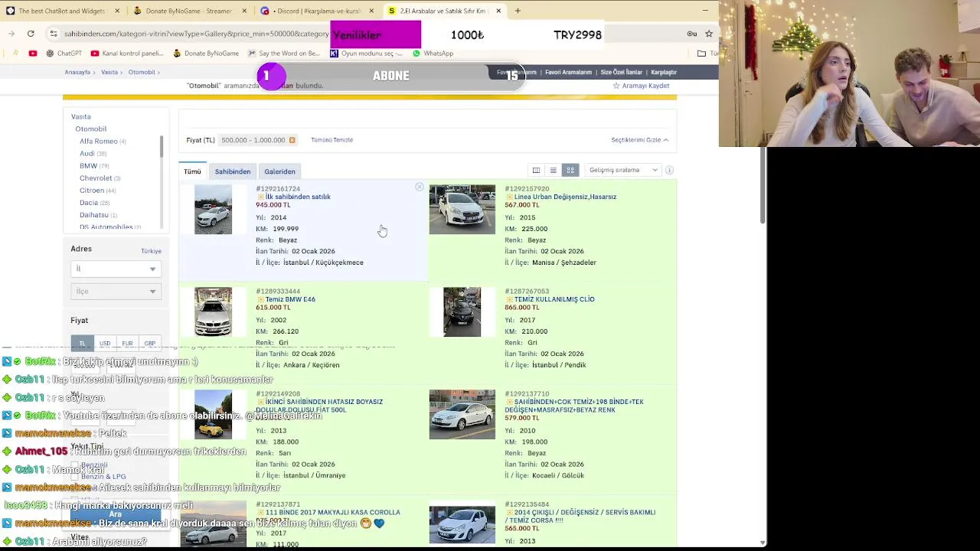Screen dimensions: 980x551
Task: Open Favori Aramalarım link
Action: click(568, 72)
